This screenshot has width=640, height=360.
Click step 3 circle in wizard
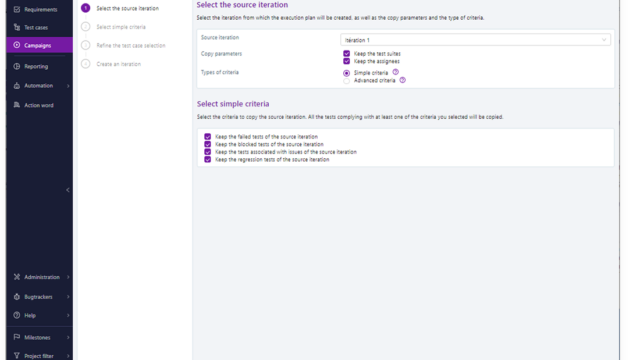[x=85, y=45]
